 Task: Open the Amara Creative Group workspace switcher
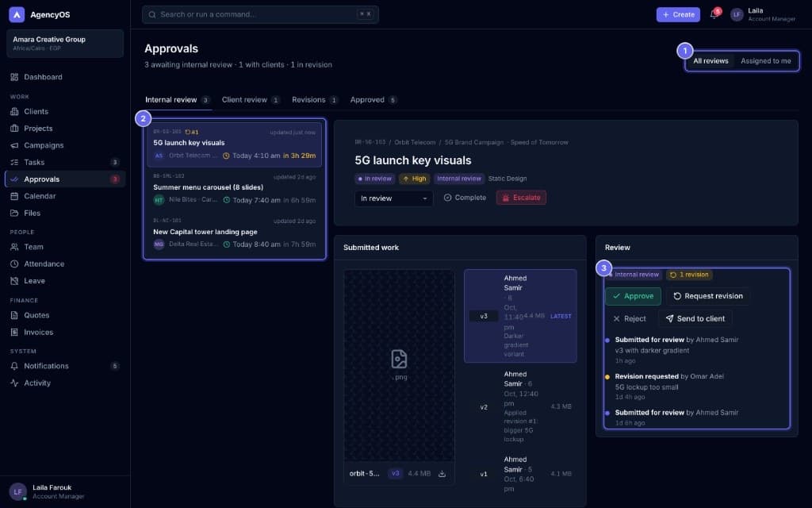pyautogui.click(x=65, y=43)
